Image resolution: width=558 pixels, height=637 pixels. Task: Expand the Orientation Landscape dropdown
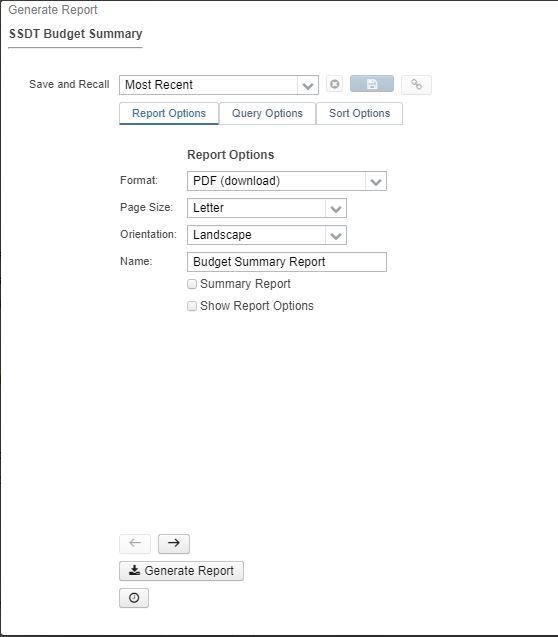tap(267, 235)
